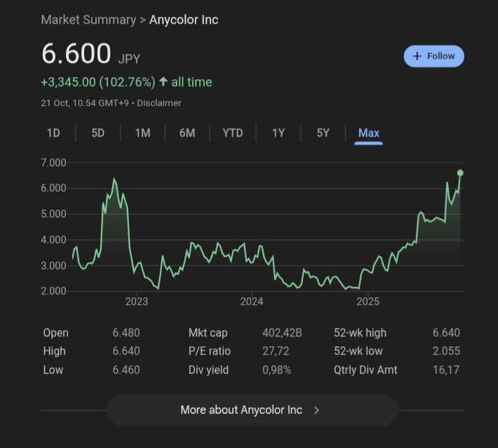This screenshot has height=448, width=498.
Task: Select the 1M chart range
Action: coord(142,133)
